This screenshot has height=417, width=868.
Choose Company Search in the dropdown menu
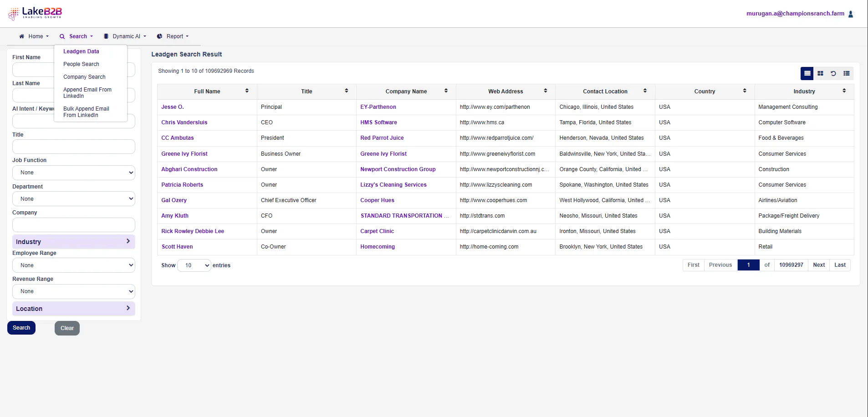[84, 77]
